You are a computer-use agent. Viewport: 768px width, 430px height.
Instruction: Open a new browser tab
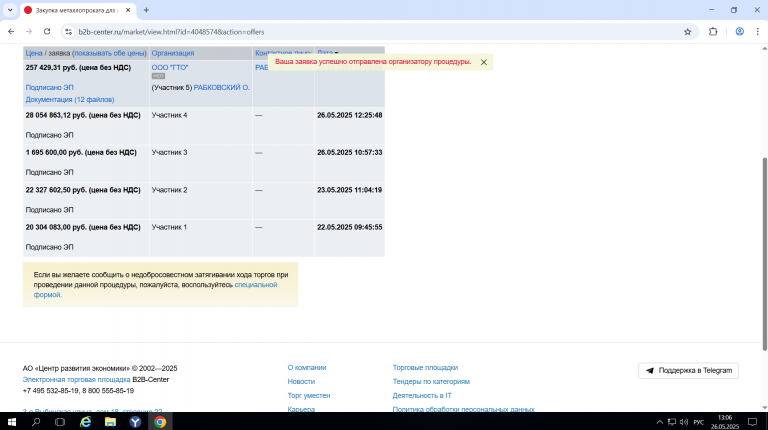146,10
